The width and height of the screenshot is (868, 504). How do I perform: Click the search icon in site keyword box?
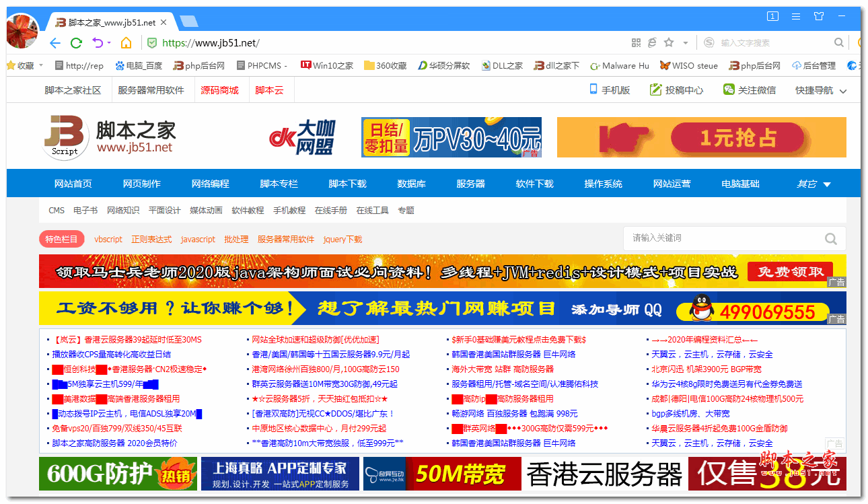831,239
